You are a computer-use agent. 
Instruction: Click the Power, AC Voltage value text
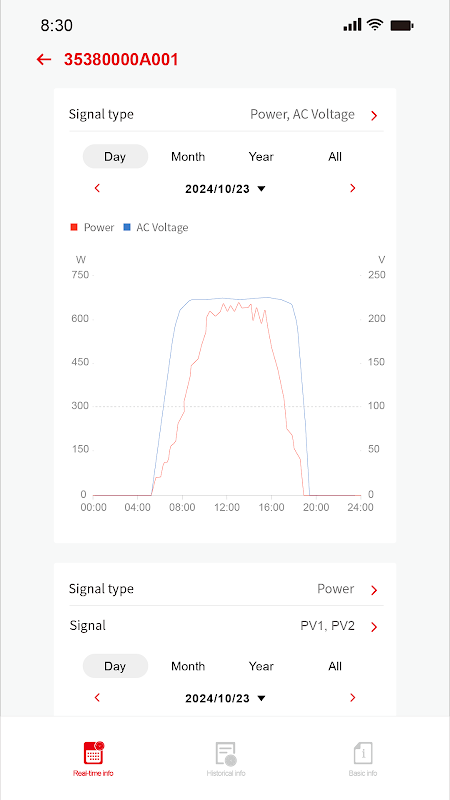pyautogui.click(x=302, y=114)
